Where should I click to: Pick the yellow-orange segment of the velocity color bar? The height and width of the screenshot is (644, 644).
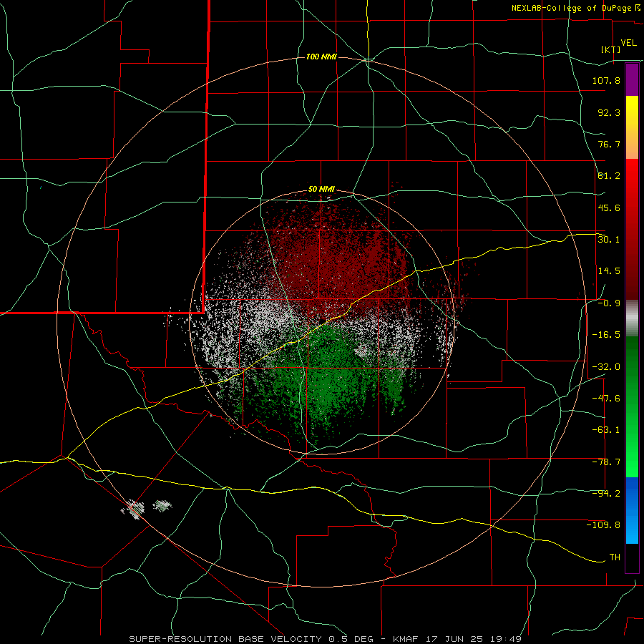[632, 127]
